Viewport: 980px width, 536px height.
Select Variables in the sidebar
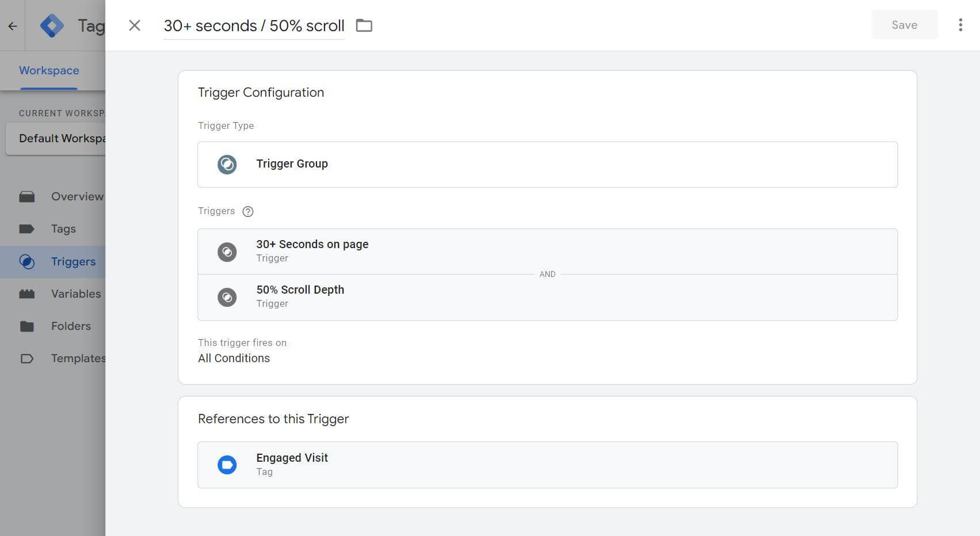point(75,294)
